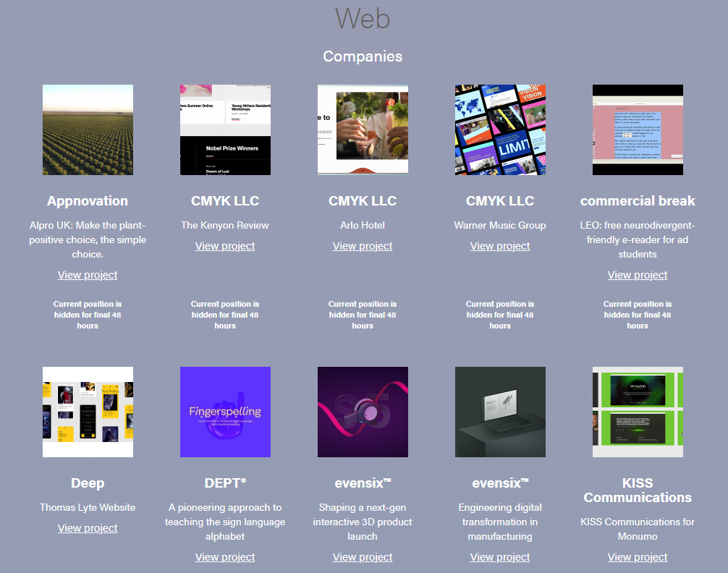Open the purple Fingerspelling thumbnail
This screenshot has height=573, width=728.
coord(225,412)
